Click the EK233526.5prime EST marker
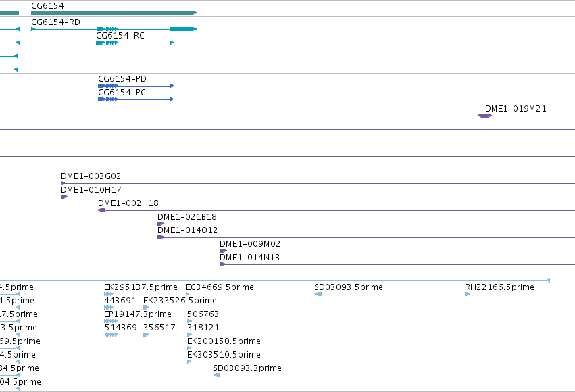This screenshot has height=392, width=575. [x=147, y=308]
